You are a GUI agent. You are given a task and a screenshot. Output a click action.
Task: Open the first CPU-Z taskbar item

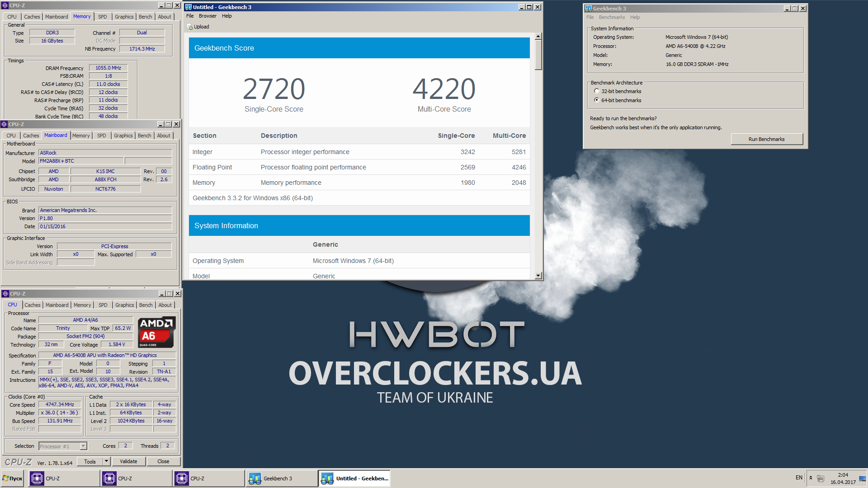[64, 479]
